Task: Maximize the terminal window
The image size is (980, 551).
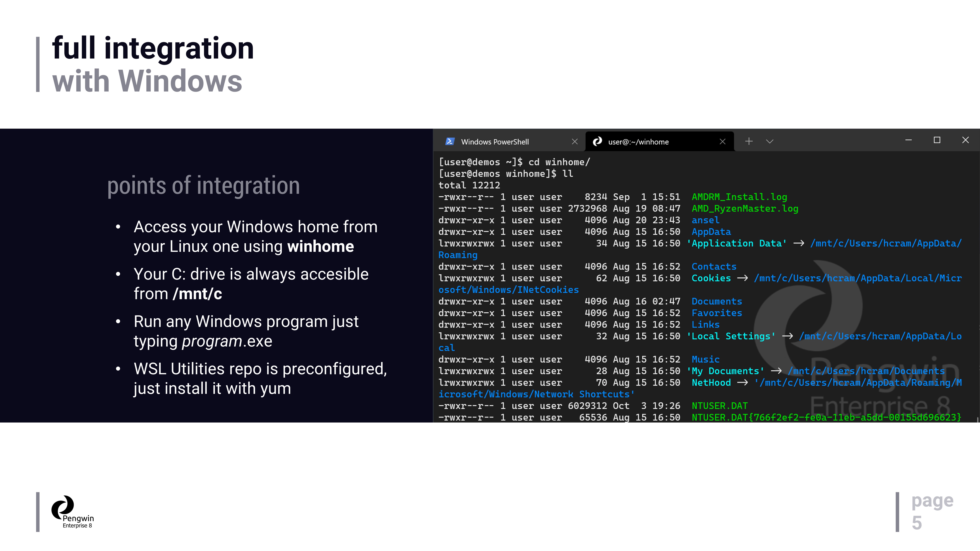Action: [937, 140]
